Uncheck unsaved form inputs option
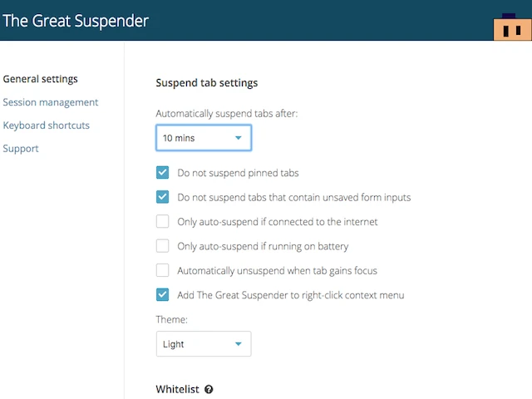The image size is (532, 399). pyautogui.click(x=163, y=197)
